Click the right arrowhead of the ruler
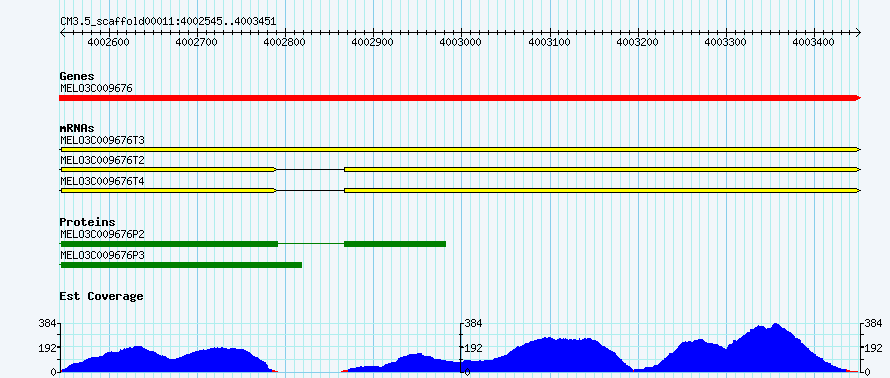 [x=858, y=32]
